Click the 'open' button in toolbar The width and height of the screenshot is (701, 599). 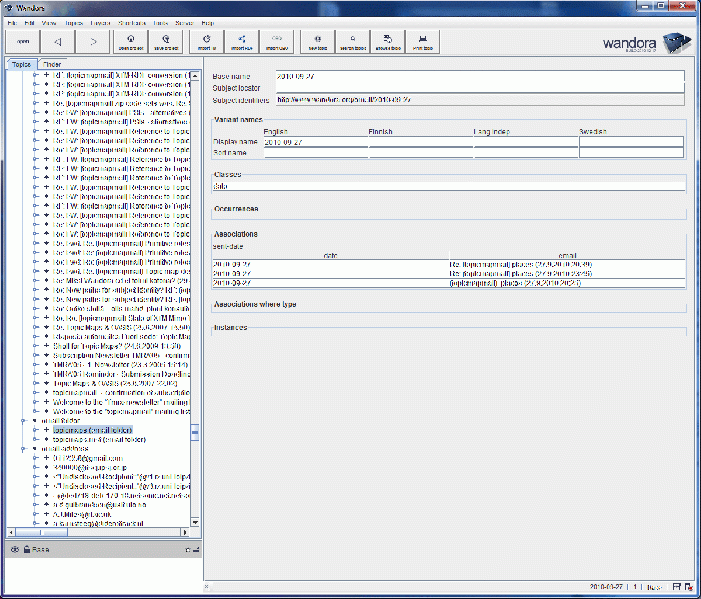[x=21, y=42]
